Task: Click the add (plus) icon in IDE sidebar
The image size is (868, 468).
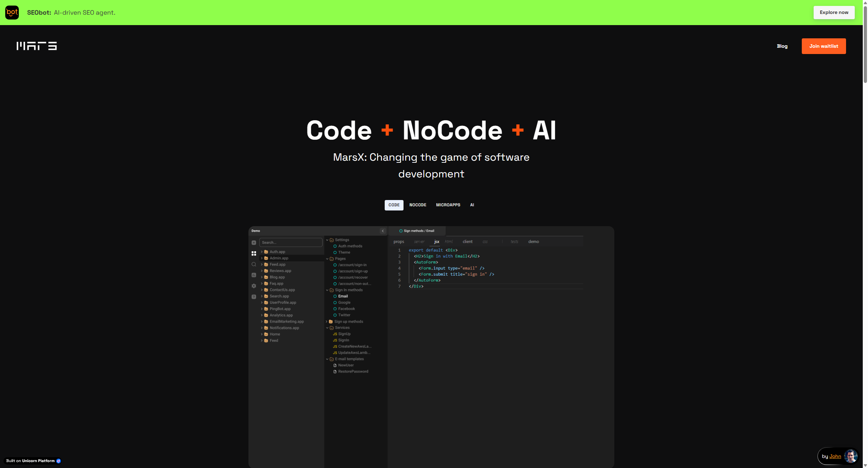Action: pos(254,243)
